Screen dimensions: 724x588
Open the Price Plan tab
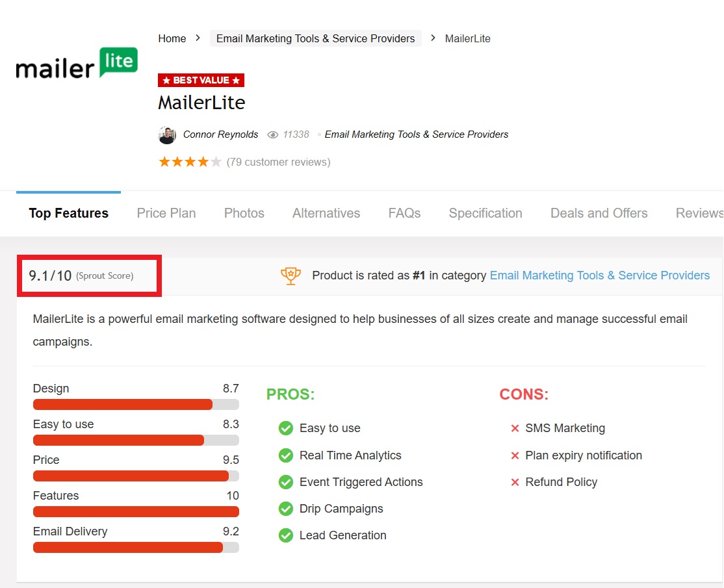(x=166, y=213)
